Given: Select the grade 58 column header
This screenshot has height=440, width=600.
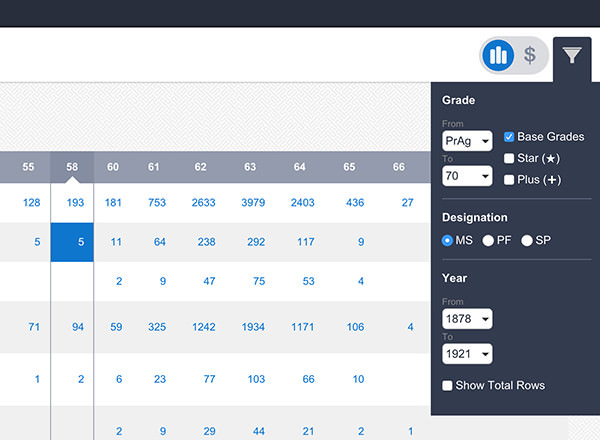Looking at the screenshot, I should 72,167.
